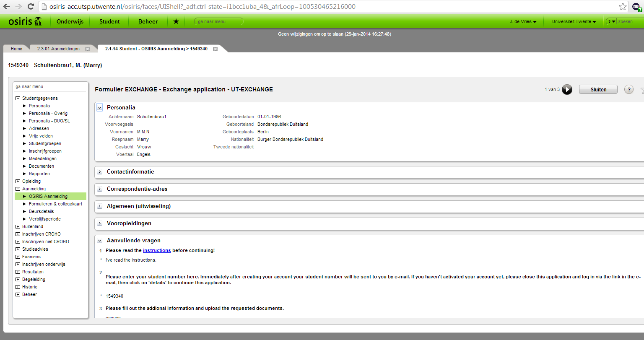Viewport: 644px width, 340px height.
Task: Bookmark page with star icon in address bar
Action: click(x=623, y=7)
